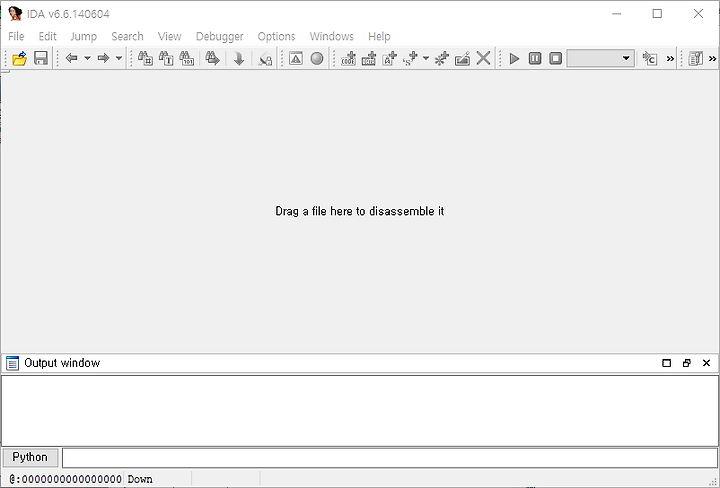Click the 'Drag a file here' text
This screenshot has height=488, width=720.
pos(360,211)
